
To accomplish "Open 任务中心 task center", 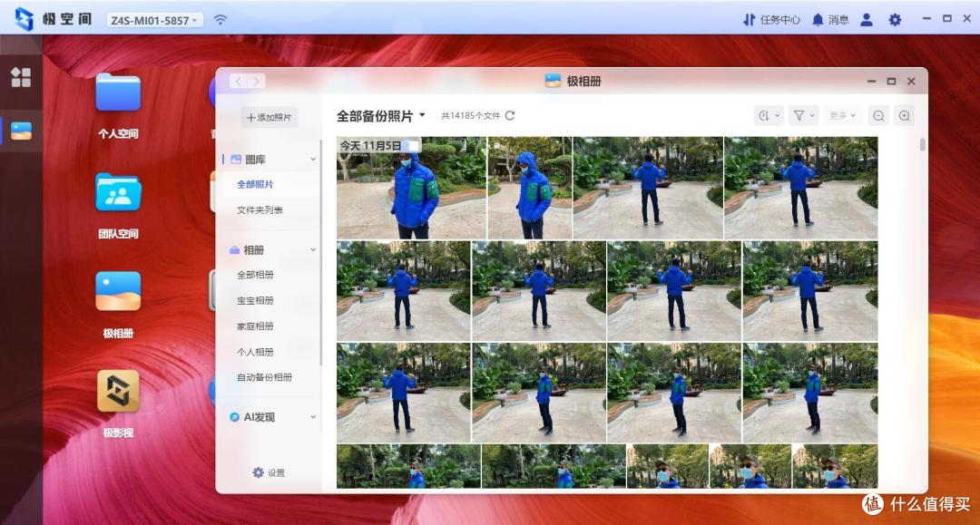I will 771,20.
